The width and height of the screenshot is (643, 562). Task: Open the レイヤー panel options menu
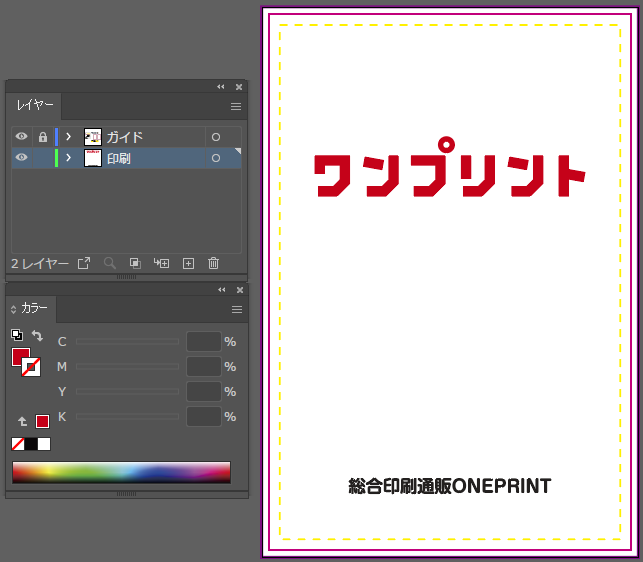(x=237, y=106)
